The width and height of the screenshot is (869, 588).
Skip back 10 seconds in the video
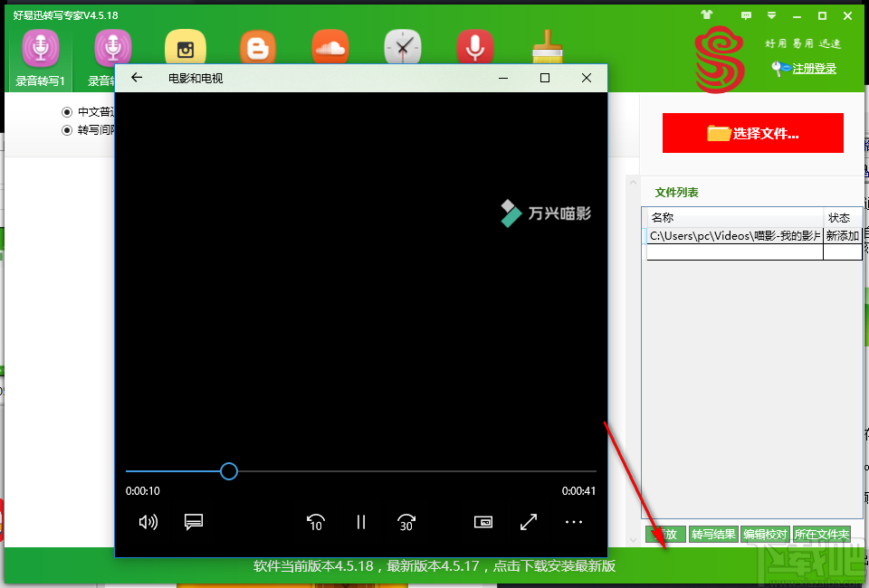315,522
